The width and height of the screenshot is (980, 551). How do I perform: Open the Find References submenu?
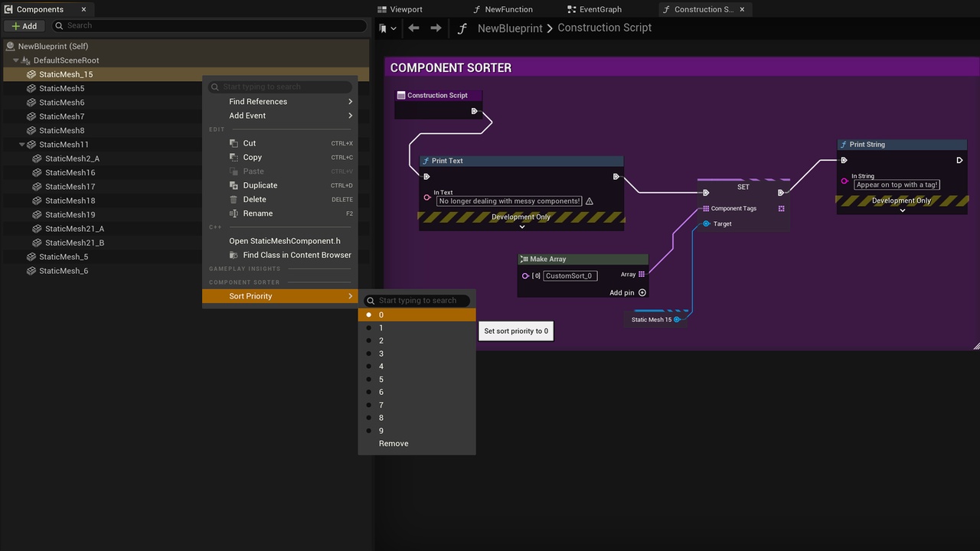point(281,102)
